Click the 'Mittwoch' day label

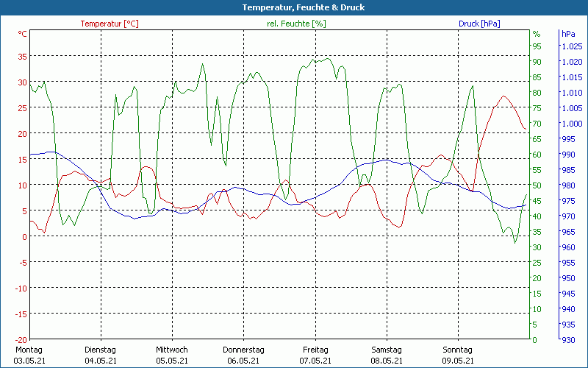(172, 350)
